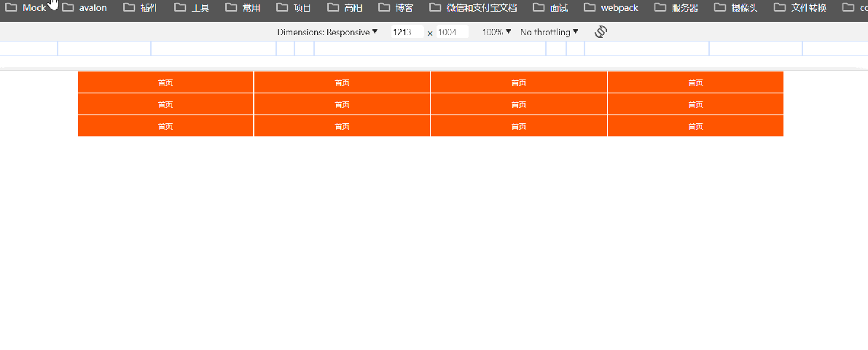Click 首页 in third row, fourth column

(x=695, y=126)
